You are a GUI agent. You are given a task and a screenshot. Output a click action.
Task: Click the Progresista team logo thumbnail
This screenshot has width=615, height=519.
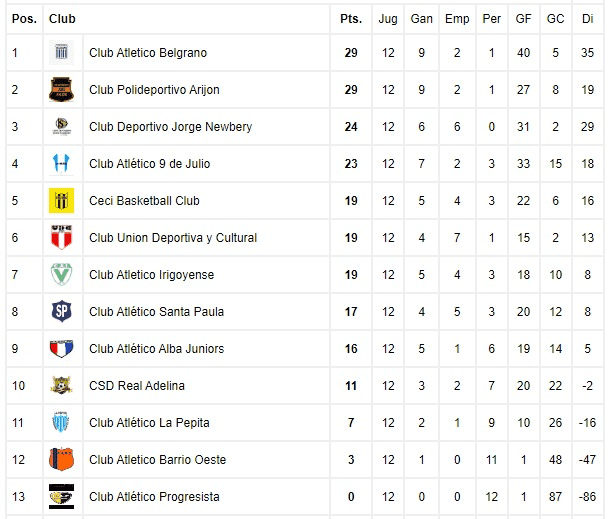tap(62, 497)
